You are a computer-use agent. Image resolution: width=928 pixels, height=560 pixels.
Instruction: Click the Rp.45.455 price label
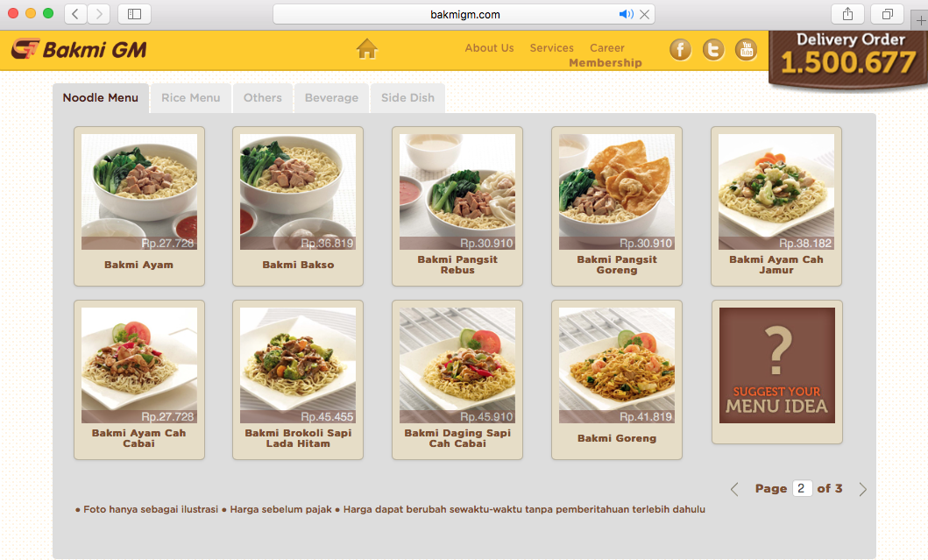[327, 417]
